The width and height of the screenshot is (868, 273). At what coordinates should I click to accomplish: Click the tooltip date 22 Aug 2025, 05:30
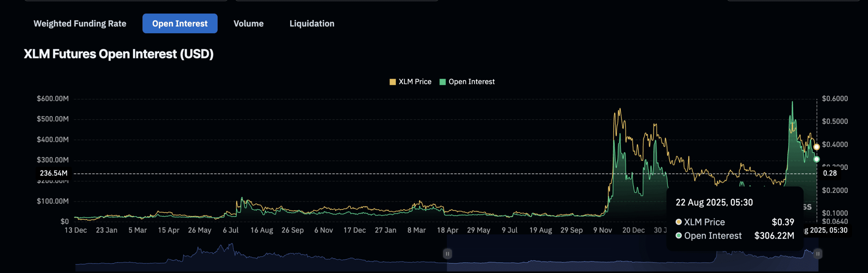(x=714, y=203)
